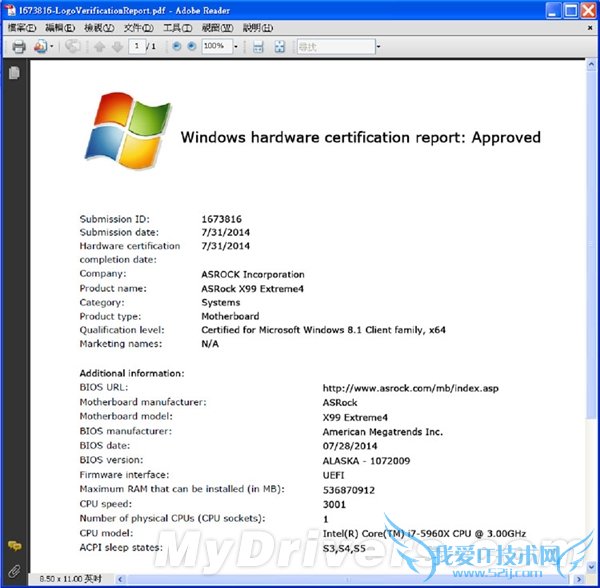Click the vertical scrollbar up arrow

591,65
